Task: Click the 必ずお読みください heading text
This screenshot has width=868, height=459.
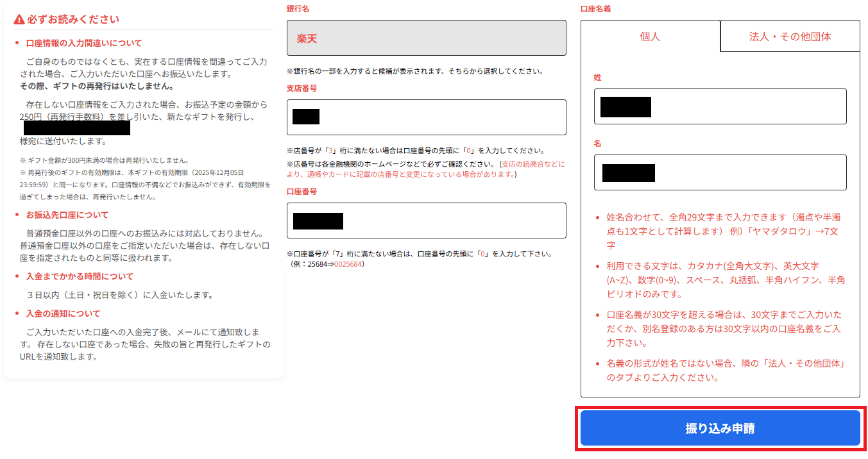Action: (73, 20)
